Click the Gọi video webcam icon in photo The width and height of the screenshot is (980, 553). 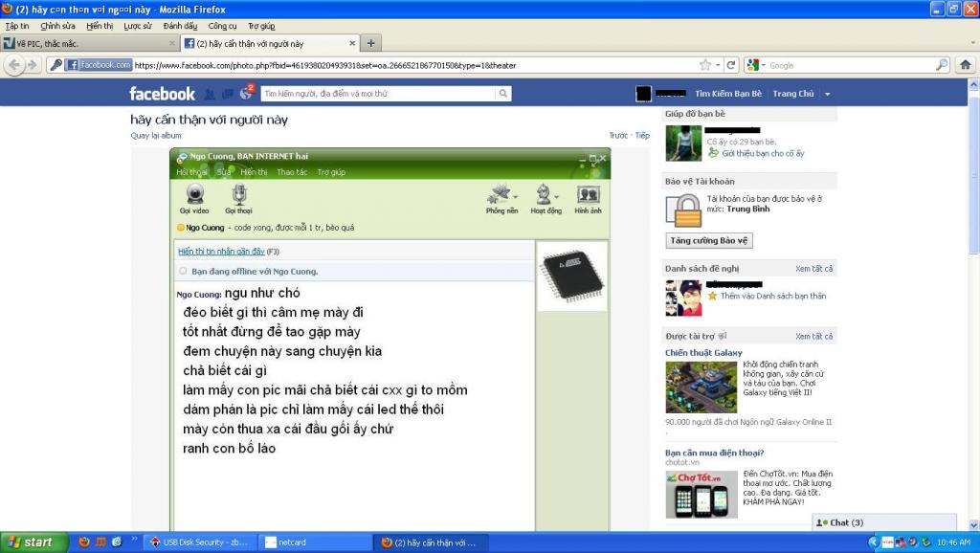[x=195, y=195]
